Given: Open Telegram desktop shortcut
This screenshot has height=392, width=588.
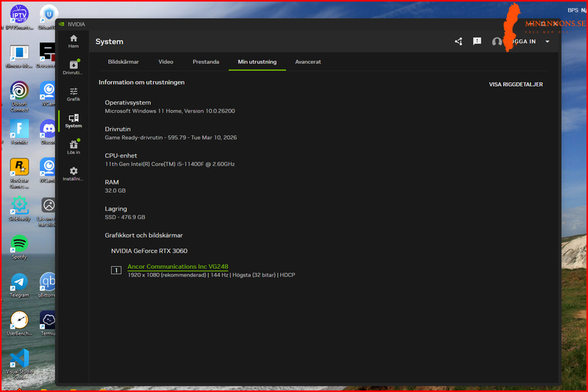Looking at the screenshot, I should pos(19,285).
